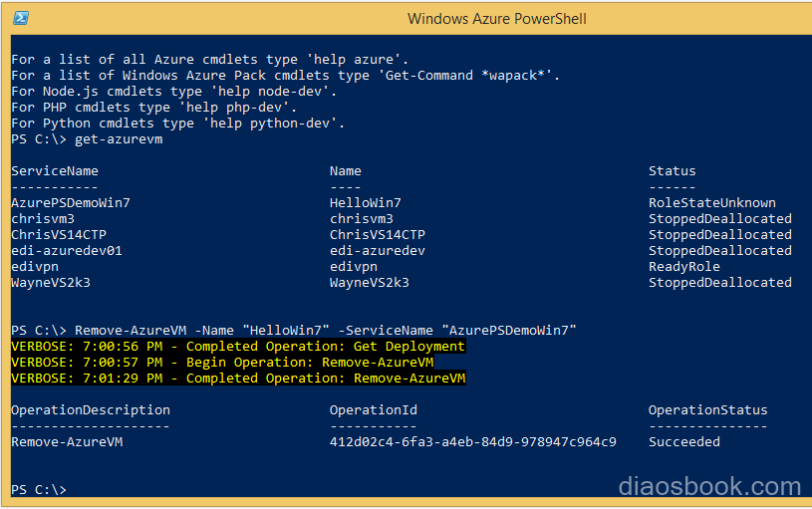
Task: Click the OperationId value 412d02c4
Action: (473, 442)
